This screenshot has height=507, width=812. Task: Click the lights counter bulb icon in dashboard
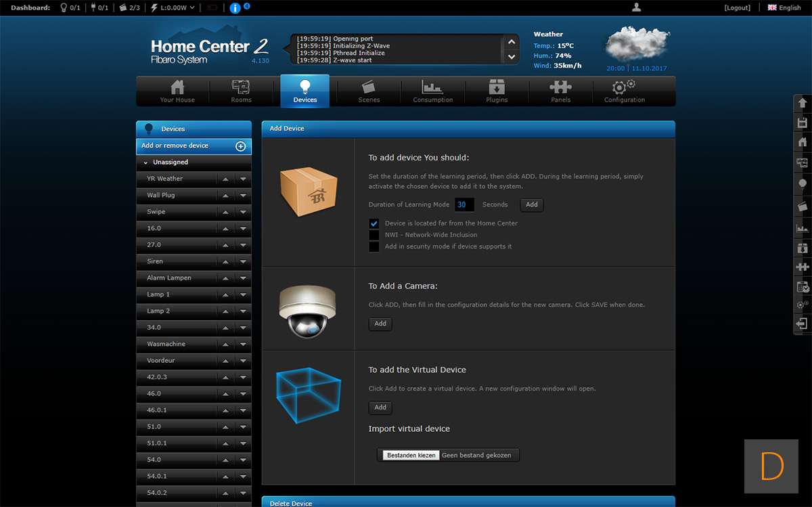[x=64, y=7]
